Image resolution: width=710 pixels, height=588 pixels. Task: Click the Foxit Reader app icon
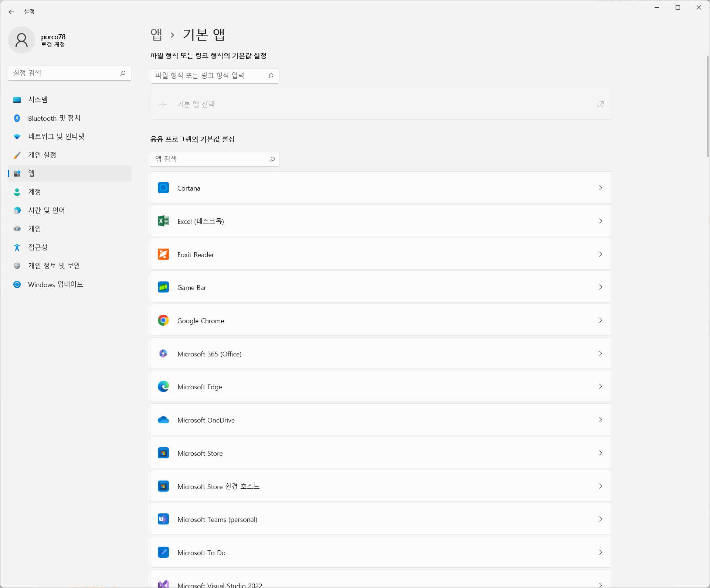[x=163, y=254]
